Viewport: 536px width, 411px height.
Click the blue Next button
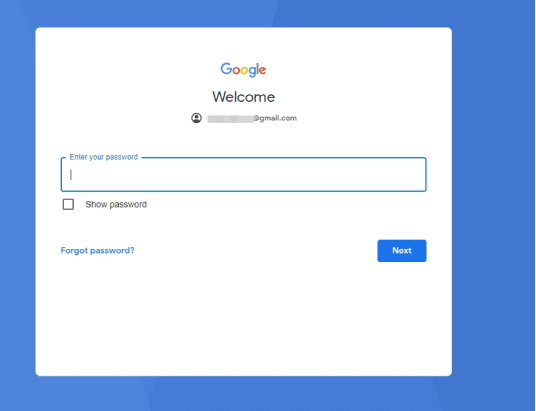click(x=402, y=251)
